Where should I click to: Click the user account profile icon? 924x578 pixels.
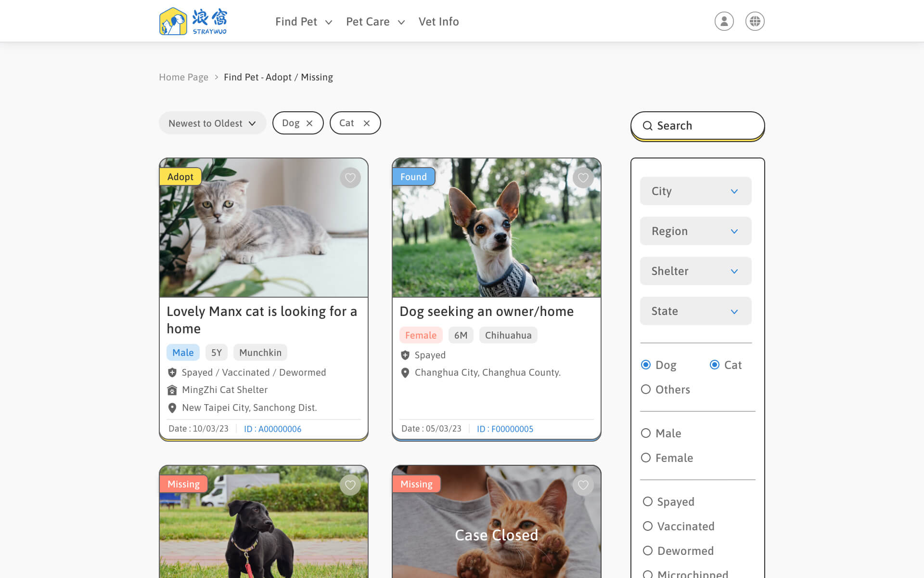click(724, 21)
